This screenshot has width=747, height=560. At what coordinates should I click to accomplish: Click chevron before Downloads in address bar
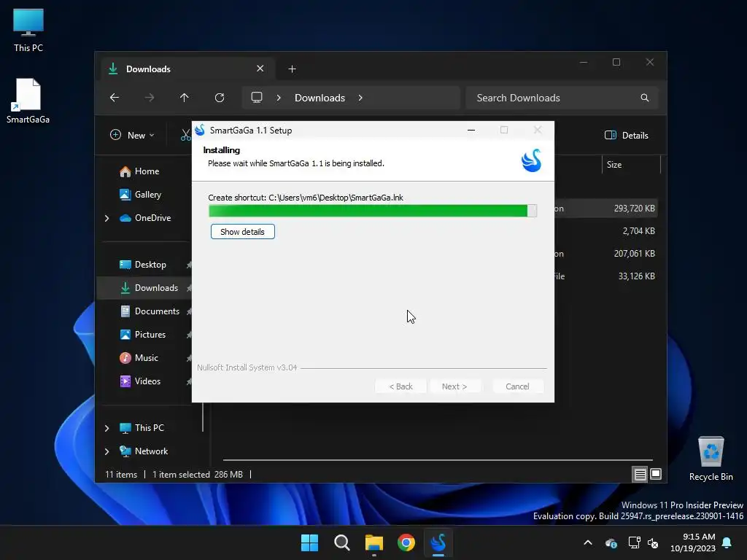(279, 98)
